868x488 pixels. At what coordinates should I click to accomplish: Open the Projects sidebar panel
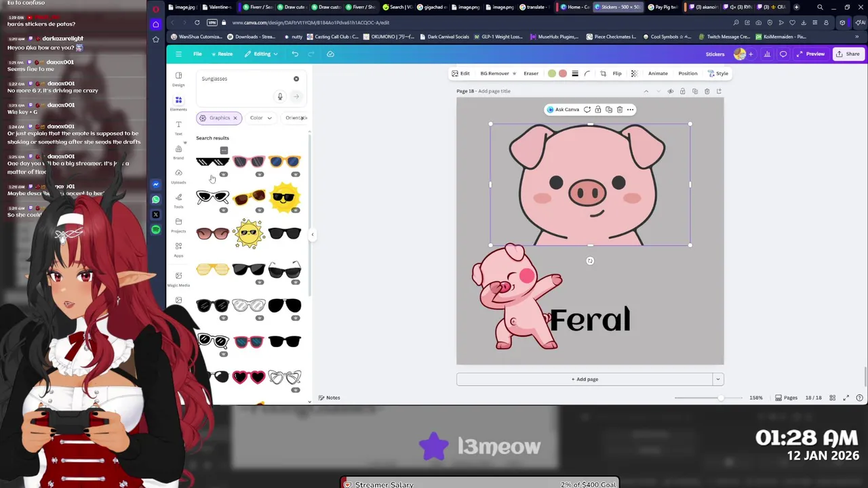tap(178, 225)
